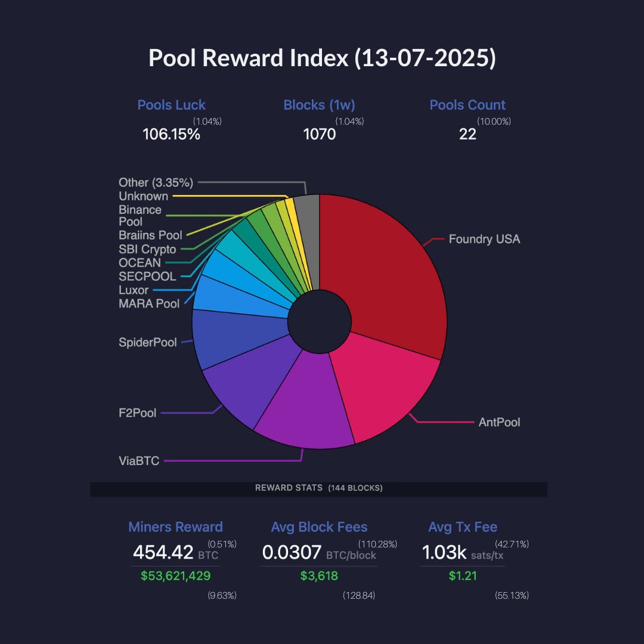Image resolution: width=644 pixels, height=644 pixels.
Task: Click the 0.0307 BTC/block value
Action: tap(319, 552)
